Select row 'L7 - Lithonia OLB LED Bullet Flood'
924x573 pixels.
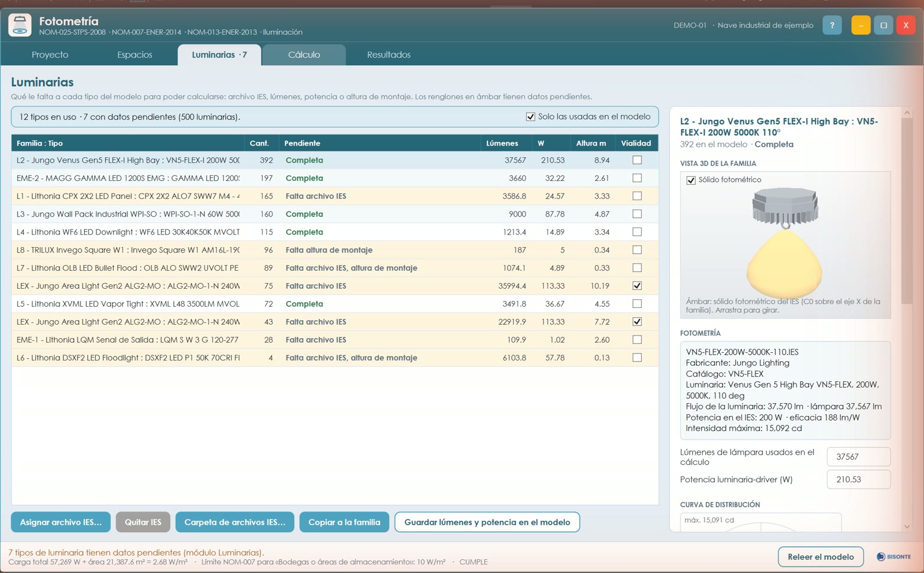(335, 267)
